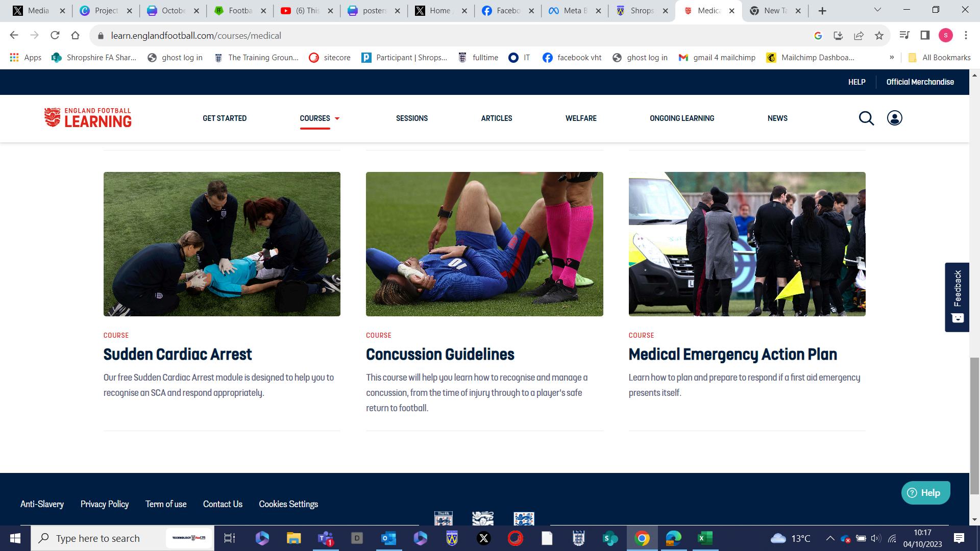Open the Concussion Guidelines course link
The image size is (980, 551).
tap(440, 354)
